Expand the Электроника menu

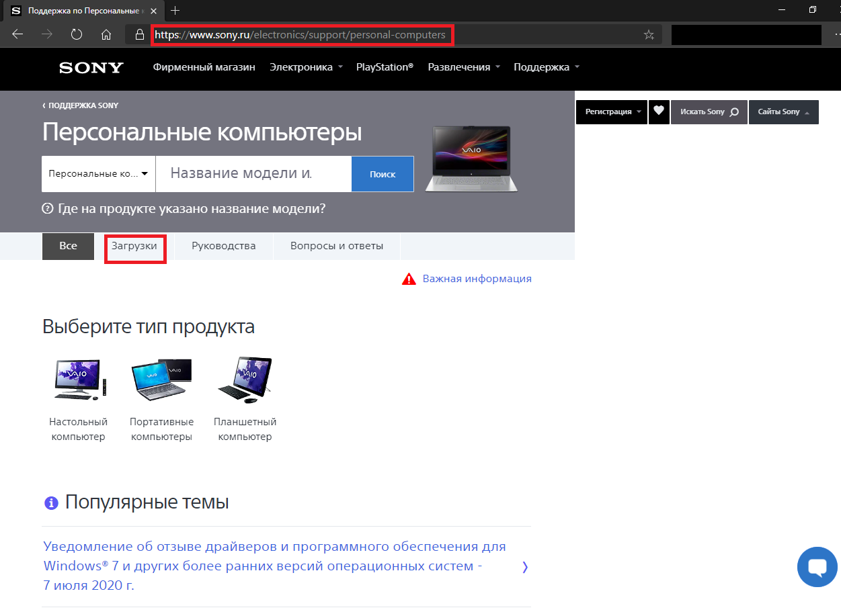coord(306,67)
